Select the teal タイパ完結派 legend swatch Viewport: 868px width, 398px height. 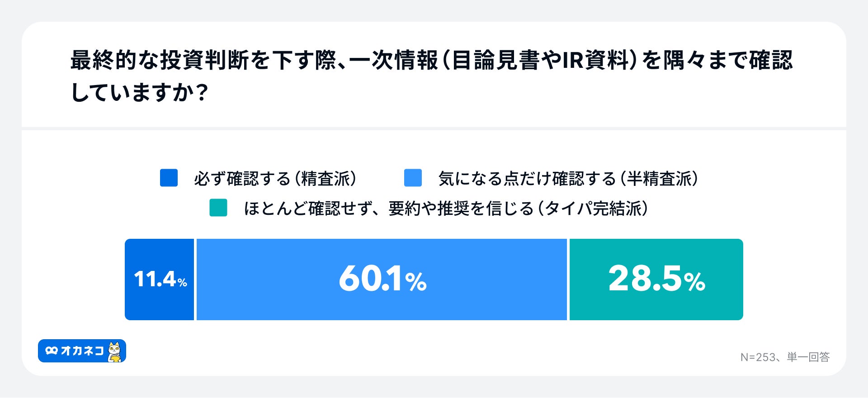point(218,208)
